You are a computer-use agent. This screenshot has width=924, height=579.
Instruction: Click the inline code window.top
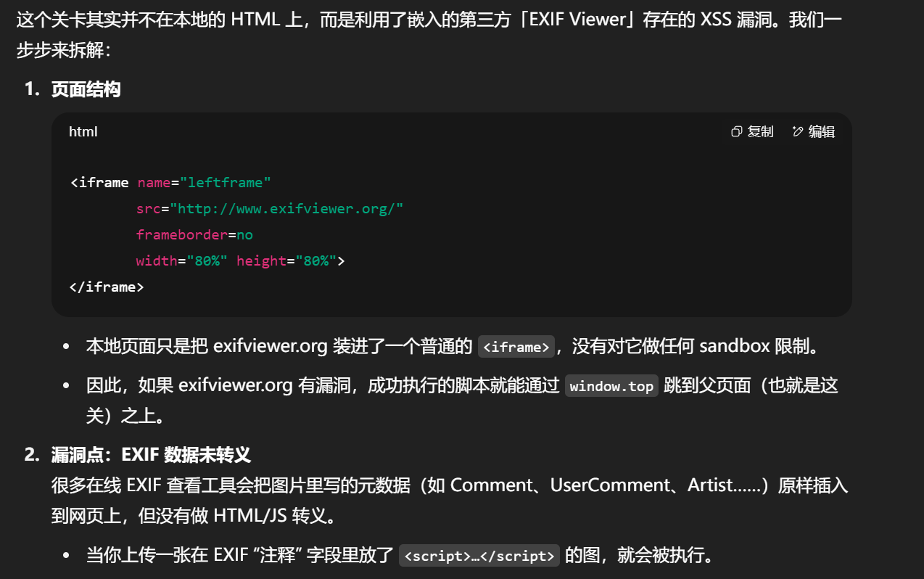tap(611, 386)
